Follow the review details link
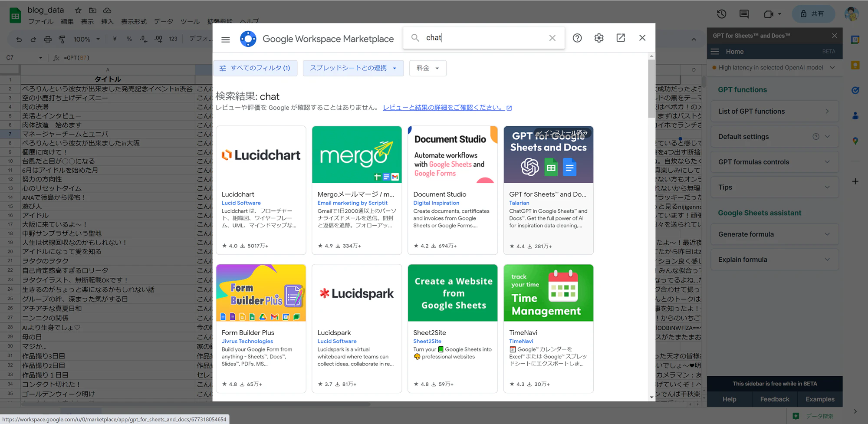 point(447,108)
